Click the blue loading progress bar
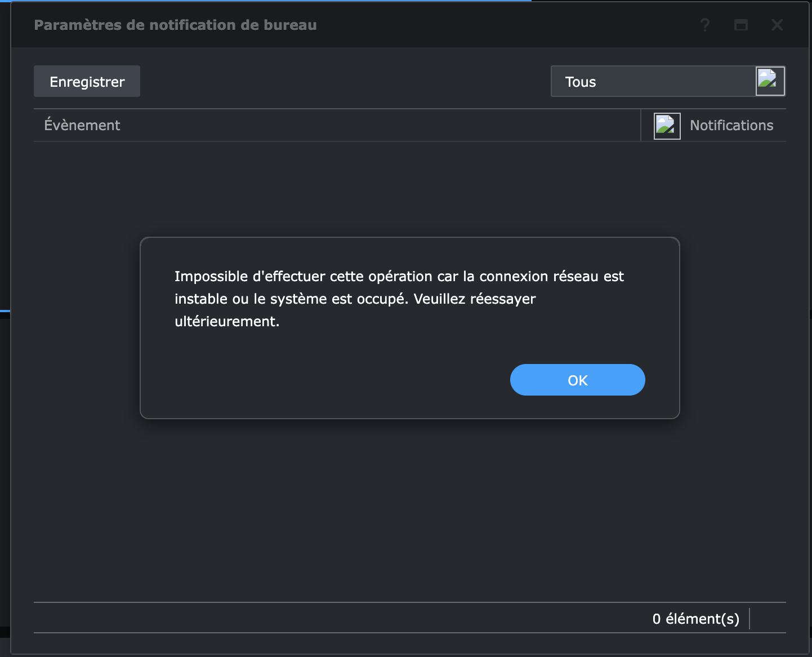 pyautogui.click(x=265, y=1)
